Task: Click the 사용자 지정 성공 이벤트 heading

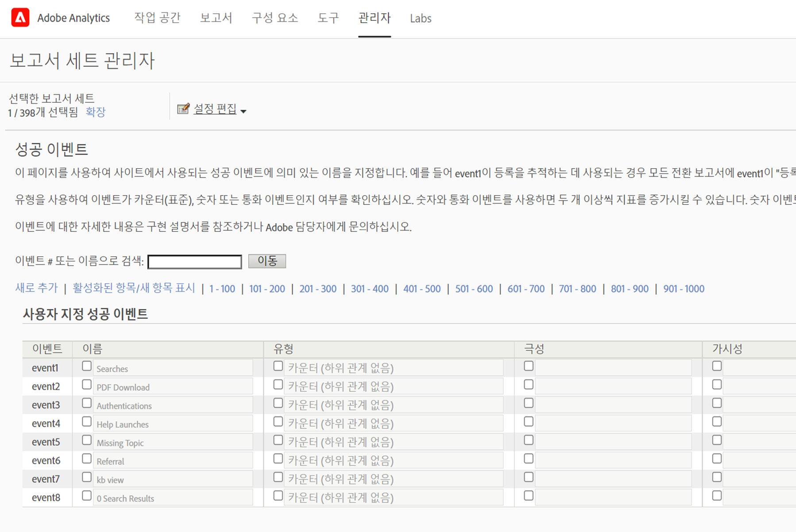Action: [85, 314]
